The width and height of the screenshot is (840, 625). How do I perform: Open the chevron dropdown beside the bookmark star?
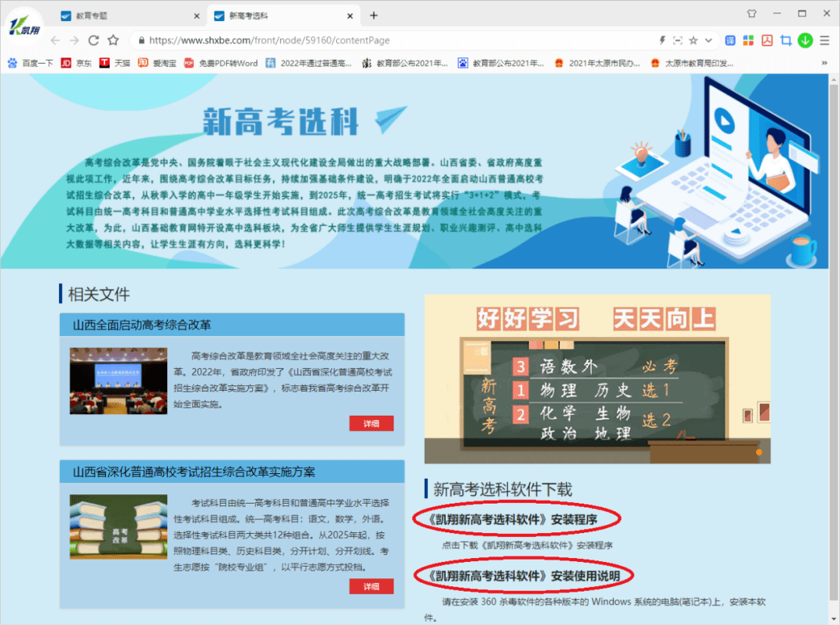click(x=708, y=40)
